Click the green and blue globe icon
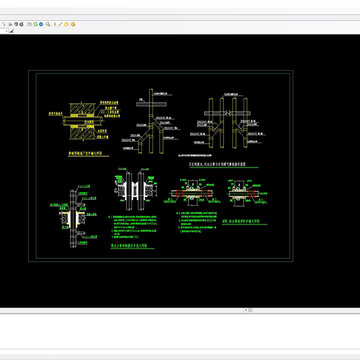 coord(16,24)
